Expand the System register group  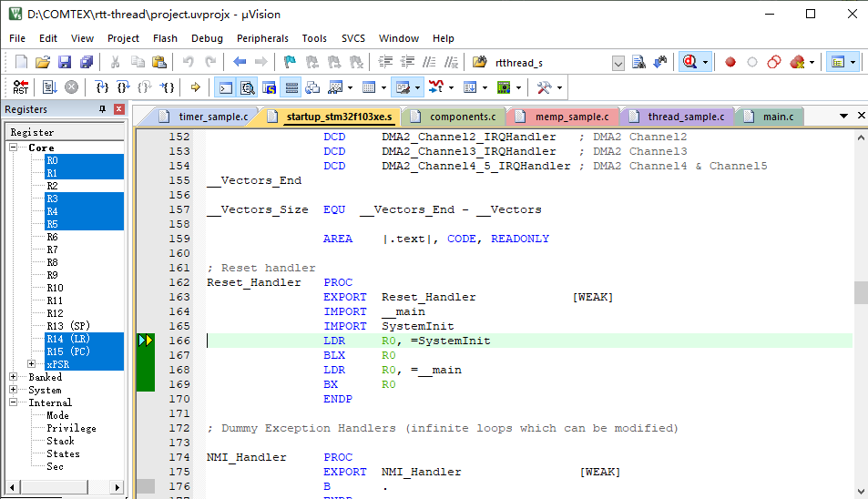point(14,390)
